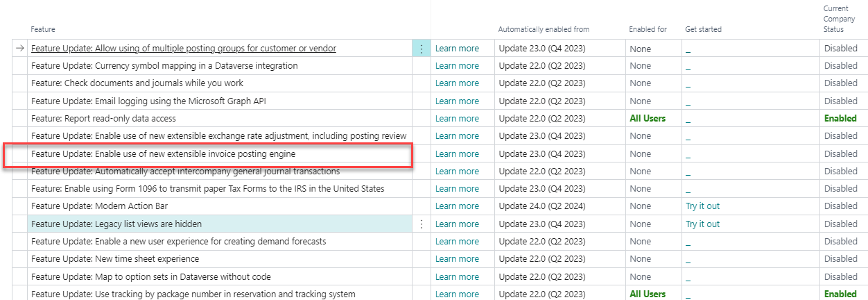The width and height of the screenshot is (868, 300).
Task: Click the Enabled for column header
Action: pyautogui.click(x=648, y=30)
